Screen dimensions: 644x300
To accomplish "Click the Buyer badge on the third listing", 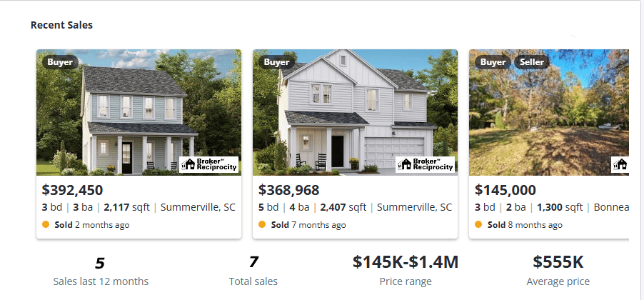I will pyautogui.click(x=493, y=62).
